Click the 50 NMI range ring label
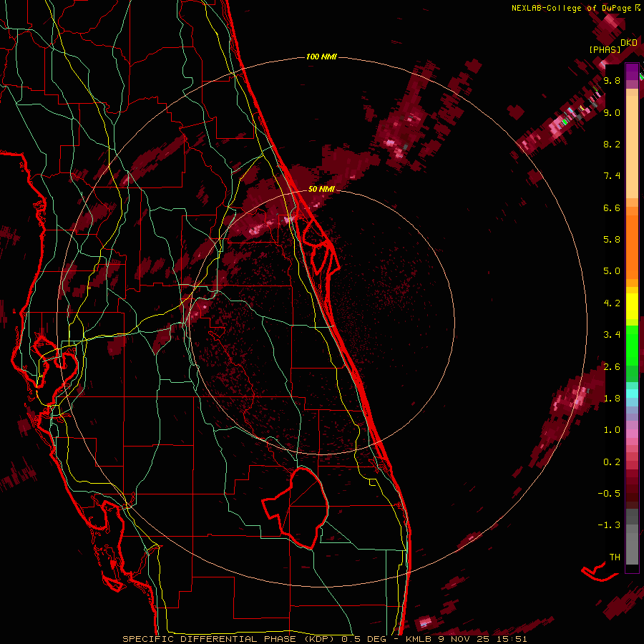 click(x=321, y=189)
